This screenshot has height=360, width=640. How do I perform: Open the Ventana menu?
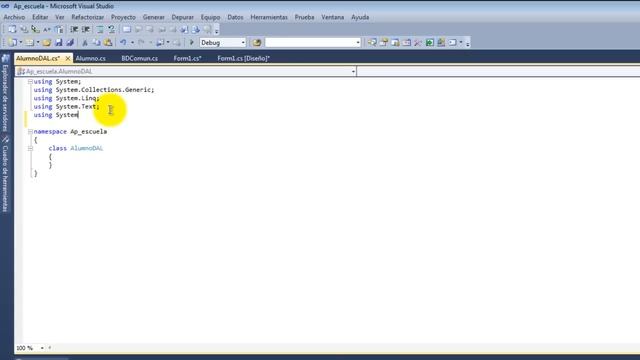[x=333, y=17]
